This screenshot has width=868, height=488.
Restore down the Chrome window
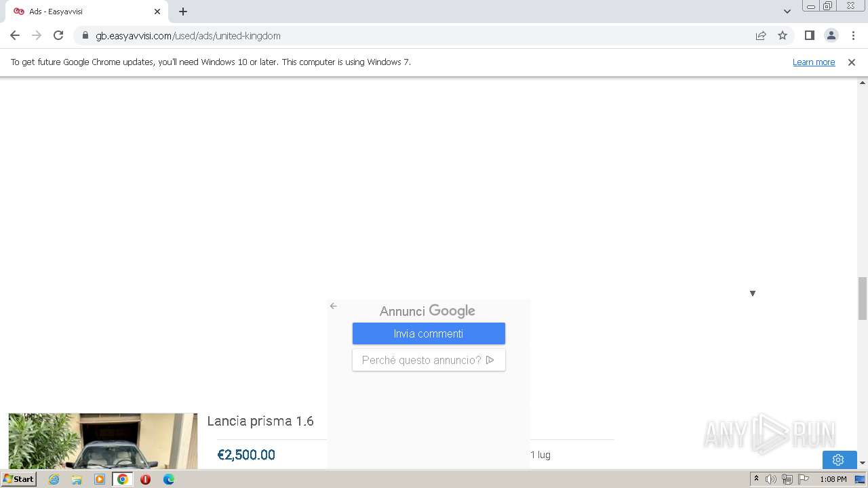click(828, 5)
